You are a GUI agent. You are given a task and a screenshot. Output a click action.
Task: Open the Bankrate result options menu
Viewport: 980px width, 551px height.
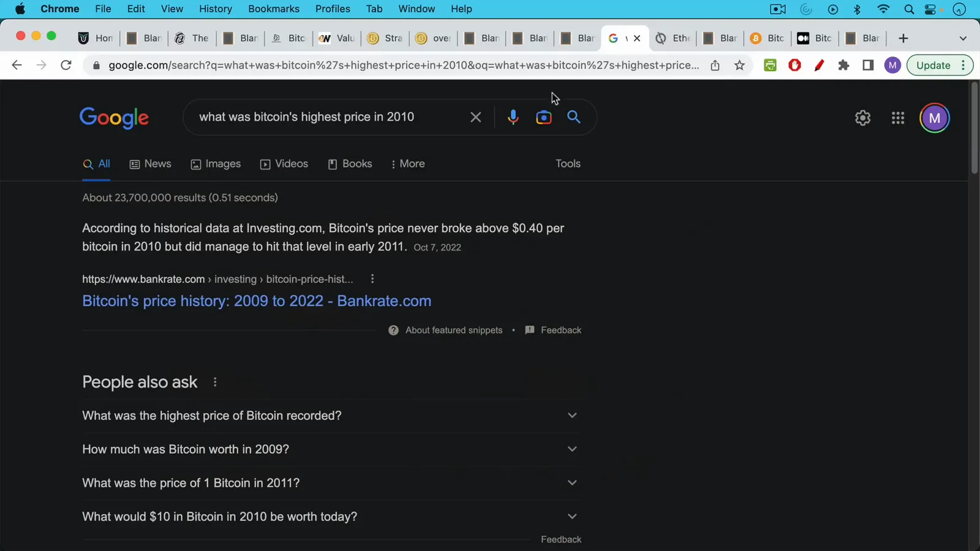[x=372, y=279]
